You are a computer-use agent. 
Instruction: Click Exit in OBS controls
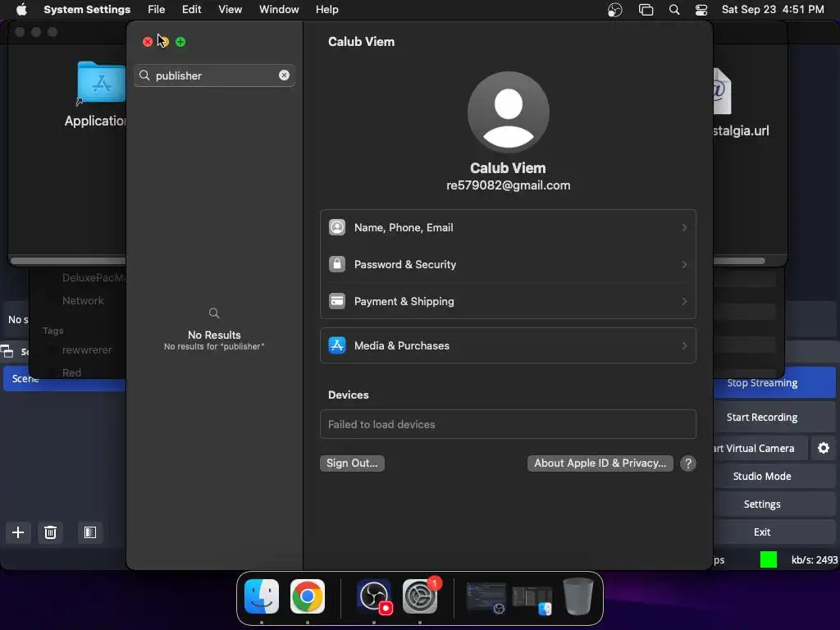[x=775, y=532]
